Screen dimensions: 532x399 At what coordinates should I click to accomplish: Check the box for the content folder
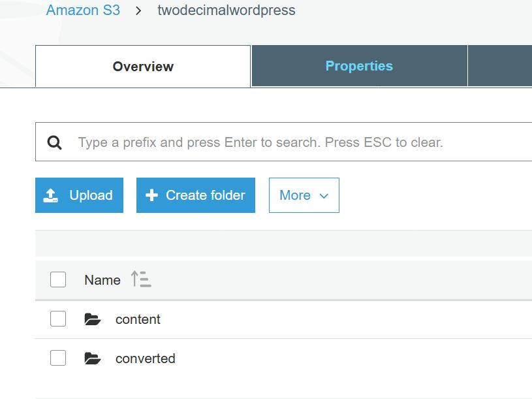click(x=58, y=319)
